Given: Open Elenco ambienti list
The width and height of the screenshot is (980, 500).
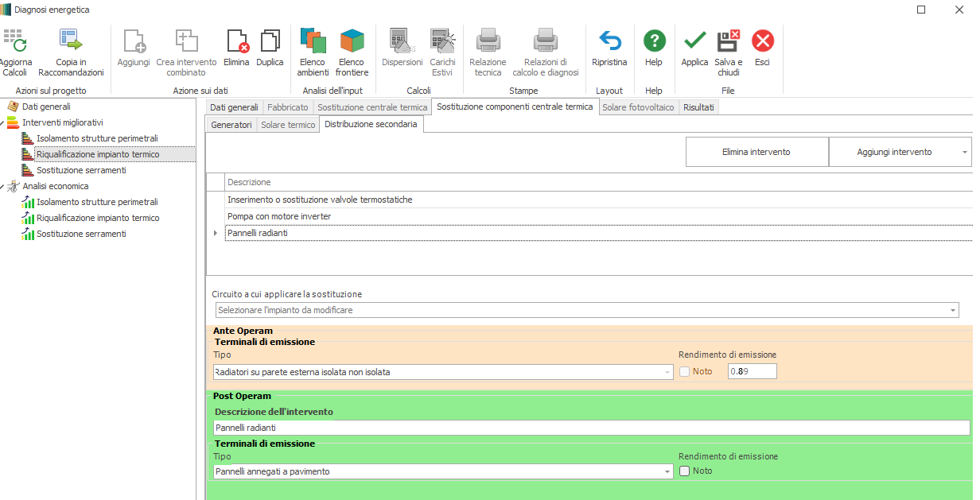Looking at the screenshot, I should pyautogui.click(x=313, y=41).
